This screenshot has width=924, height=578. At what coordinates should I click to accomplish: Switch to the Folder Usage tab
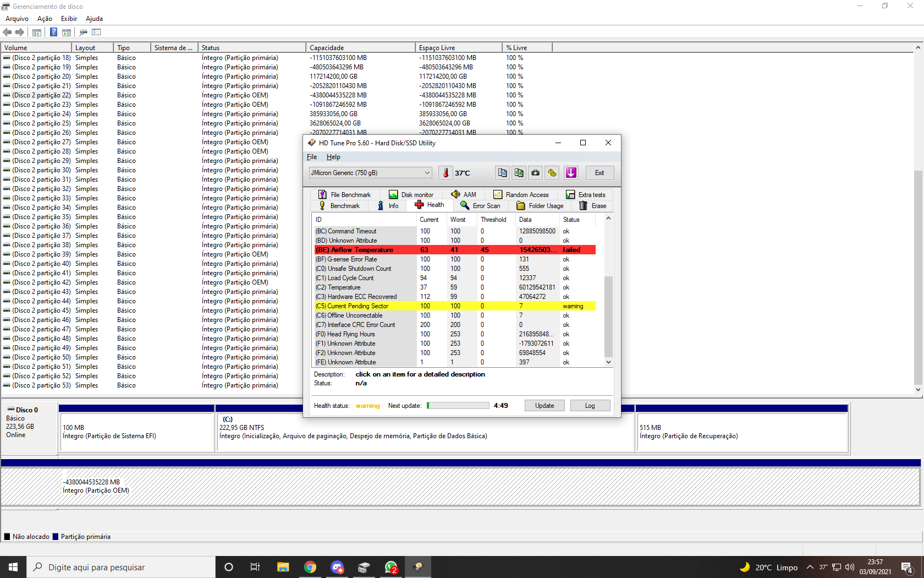[540, 206]
